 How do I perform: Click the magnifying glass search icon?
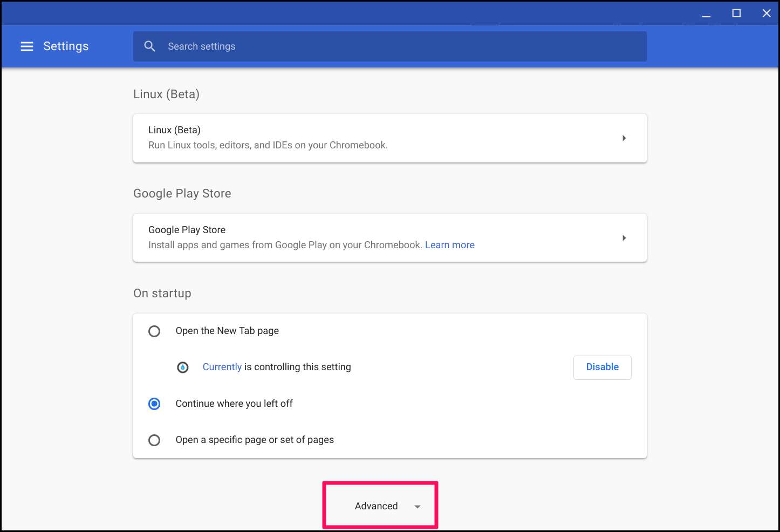coord(150,46)
